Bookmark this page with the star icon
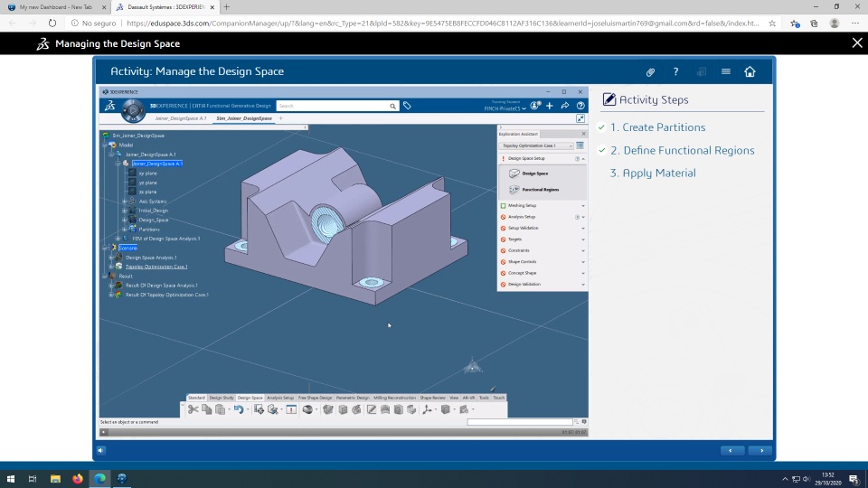The image size is (868, 488). [772, 23]
